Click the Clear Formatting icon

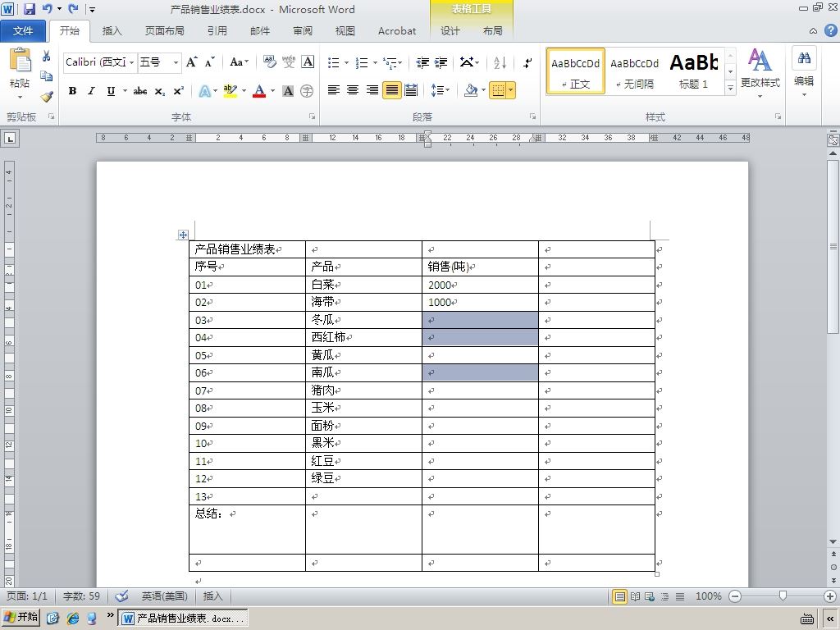(269, 62)
